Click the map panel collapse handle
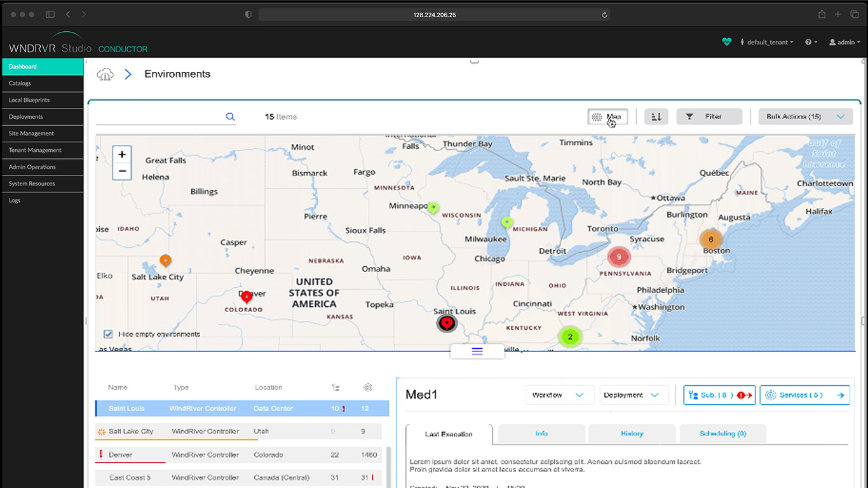 [x=477, y=351]
